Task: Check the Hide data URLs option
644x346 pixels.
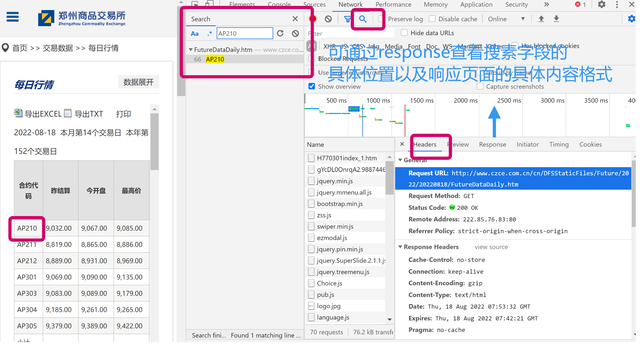Action: pos(404,33)
